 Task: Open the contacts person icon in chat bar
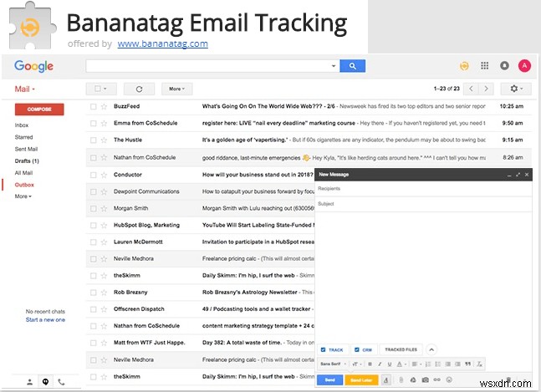pyautogui.click(x=29, y=382)
